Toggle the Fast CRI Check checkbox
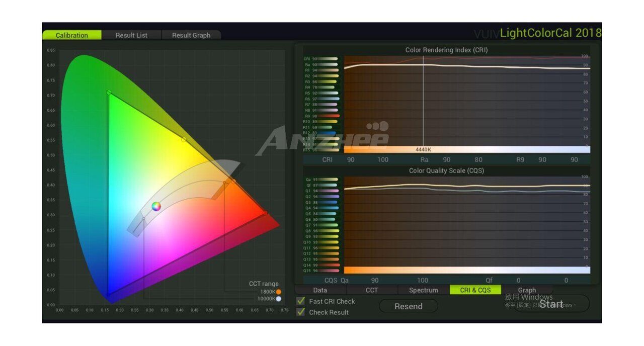Viewport: 644px width, 346px height. click(301, 301)
